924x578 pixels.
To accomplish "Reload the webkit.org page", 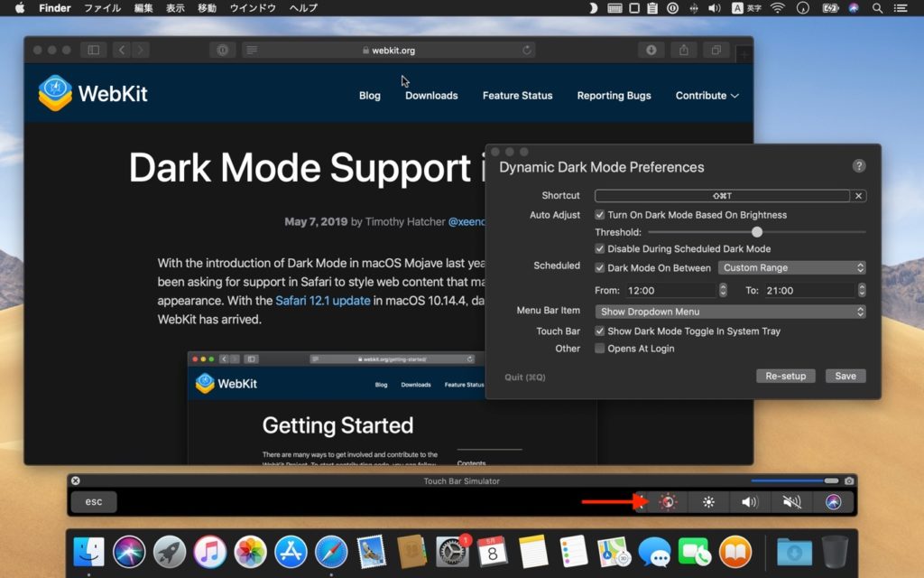I will click(527, 51).
